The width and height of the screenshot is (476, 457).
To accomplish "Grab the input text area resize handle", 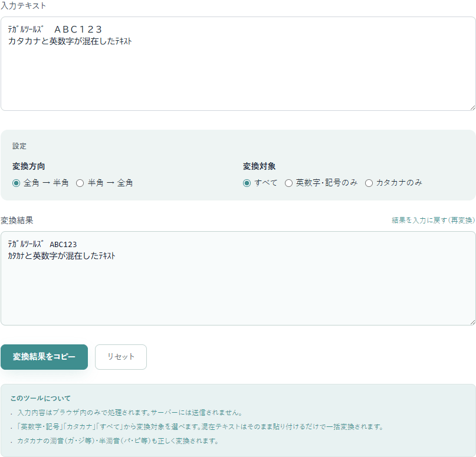I will 472,108.
